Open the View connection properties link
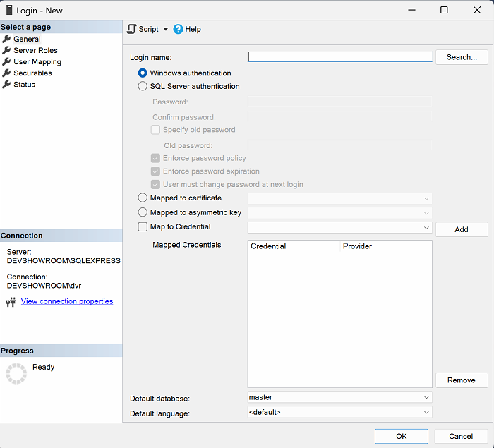The width and height of the screenshot is (494, 448). (x=67, y=301)
